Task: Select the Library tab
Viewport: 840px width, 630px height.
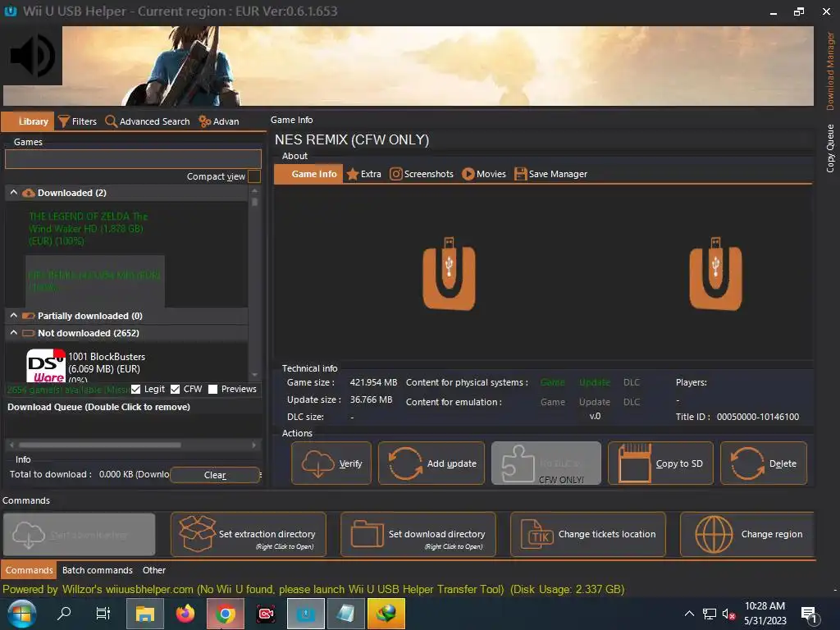Action: point(28,121)
